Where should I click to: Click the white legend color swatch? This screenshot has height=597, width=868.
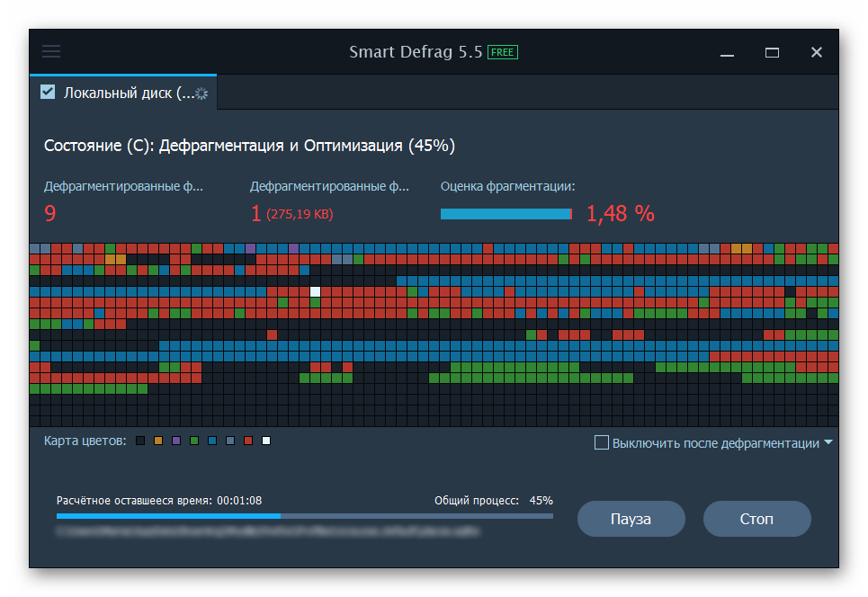[x=266, y=441]
